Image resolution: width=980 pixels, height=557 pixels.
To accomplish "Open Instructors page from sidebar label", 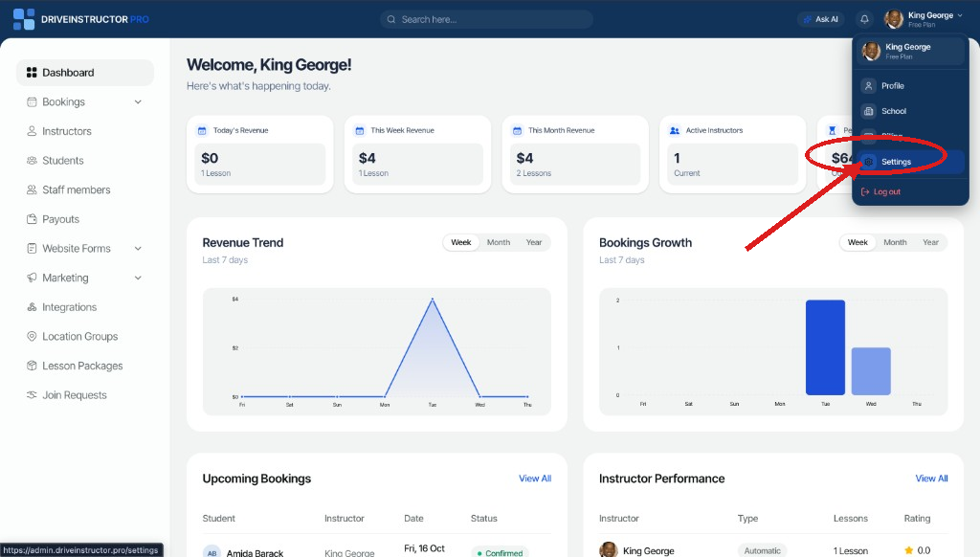I will coord(67,131).
